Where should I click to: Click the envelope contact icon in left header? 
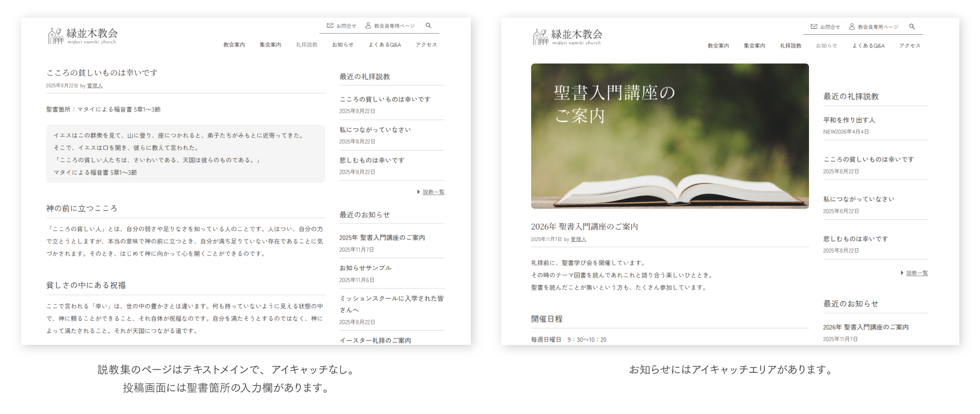click(x=330, y=26)
